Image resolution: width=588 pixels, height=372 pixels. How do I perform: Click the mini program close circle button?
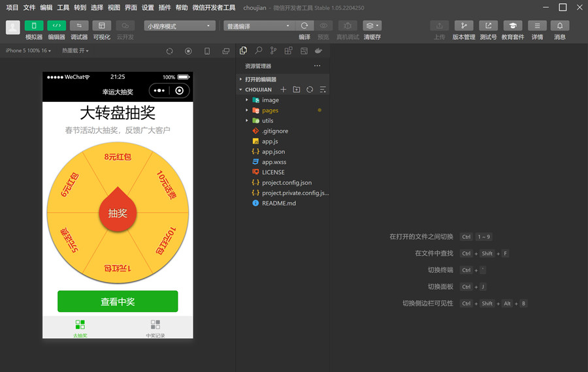tap(180, 91)
